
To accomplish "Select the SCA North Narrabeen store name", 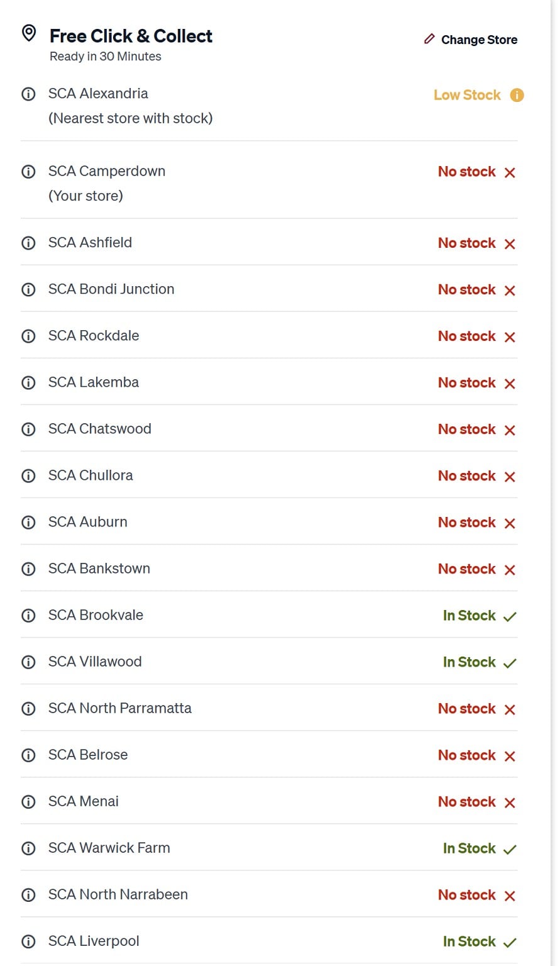I will click(118, 894).
